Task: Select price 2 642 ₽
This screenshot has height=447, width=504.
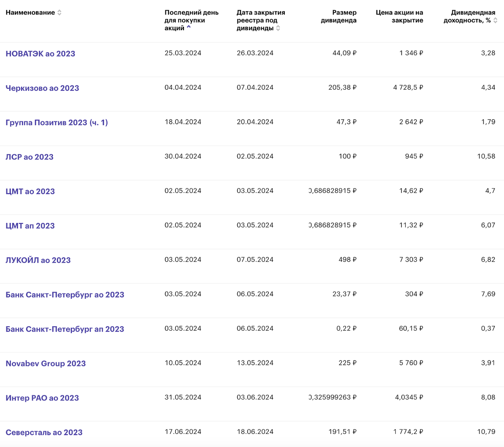Action: tap(411, 122)
